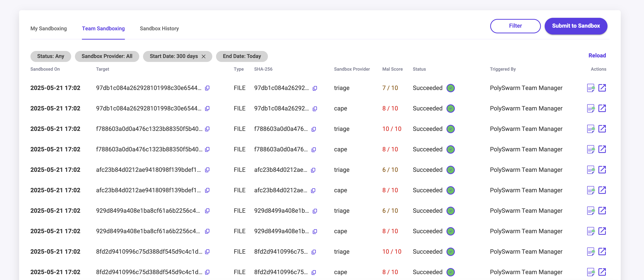Open the End Date: Today filter chip
This screenshot has width=644, height=280.
(x=241, y=56)
